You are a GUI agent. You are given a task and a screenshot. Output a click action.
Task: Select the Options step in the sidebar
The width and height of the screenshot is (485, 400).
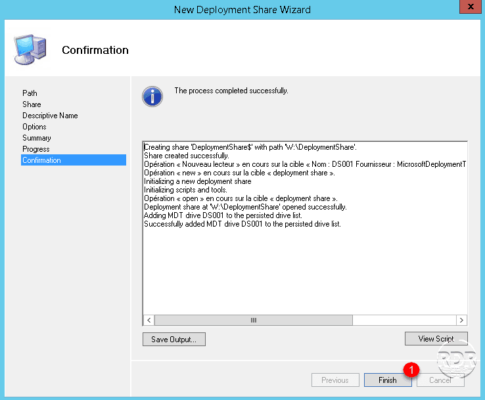coord(34,127)
